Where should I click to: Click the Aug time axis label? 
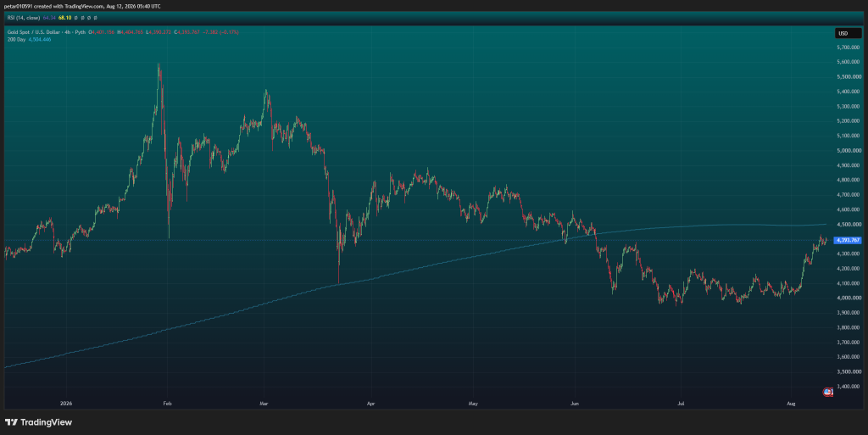click(791, 404)
